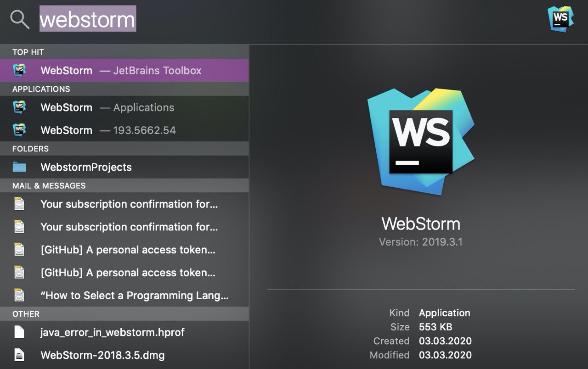Open the lower GitHub personal access token email
The height and width of the screenshot is (369, 588).
(124, 273)
